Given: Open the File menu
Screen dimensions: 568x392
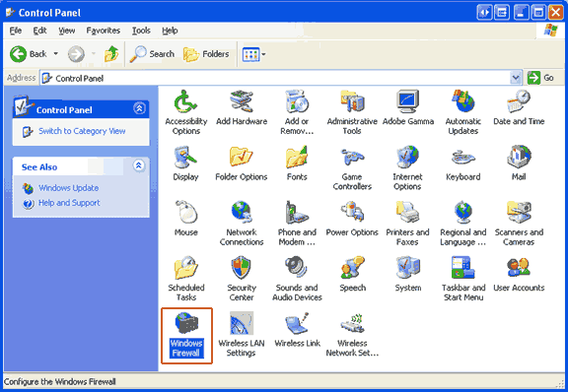Looking at the screenshot, I should point(16,31).
